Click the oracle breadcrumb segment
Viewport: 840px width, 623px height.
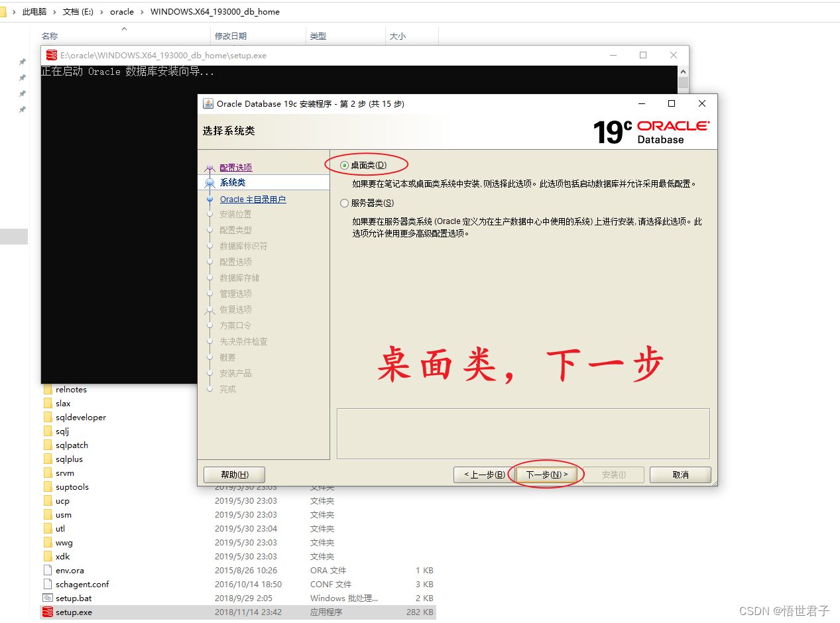(122, 12)
